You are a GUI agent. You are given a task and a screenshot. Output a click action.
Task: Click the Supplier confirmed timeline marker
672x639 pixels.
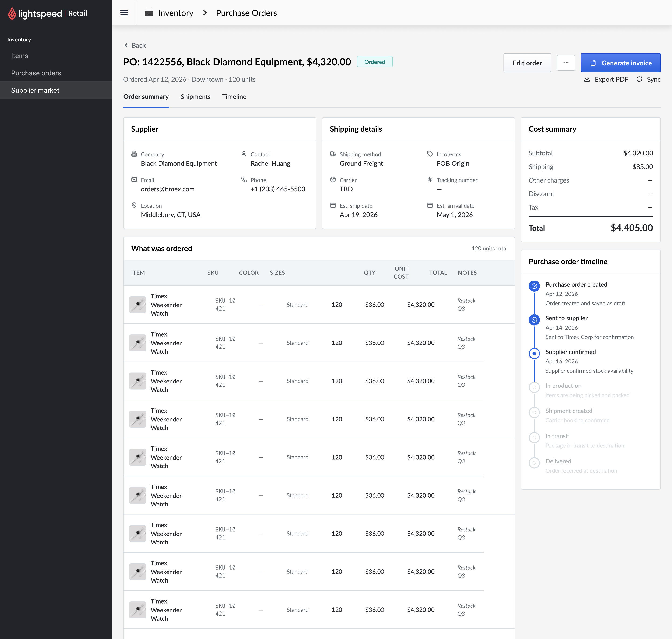(x=534, y=354)
